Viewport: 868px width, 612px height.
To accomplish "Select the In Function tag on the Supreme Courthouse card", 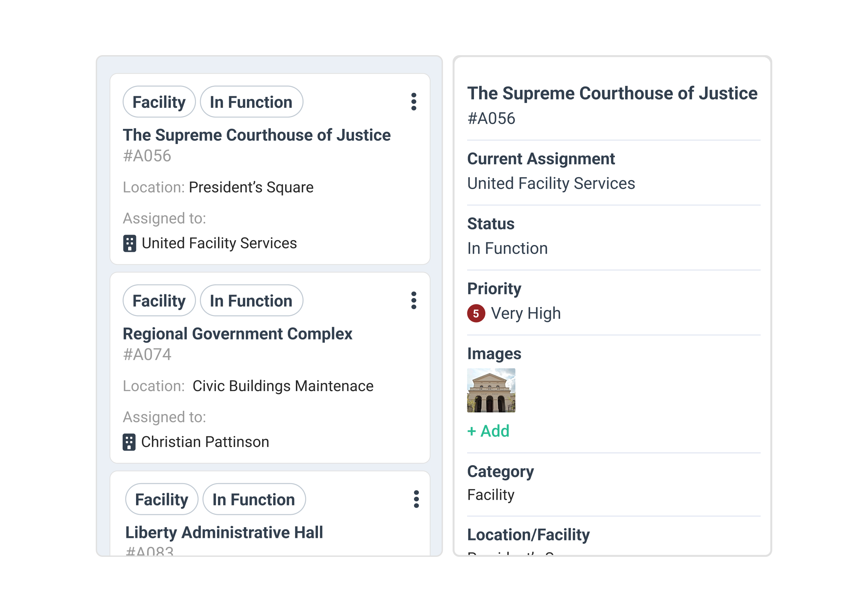I will (x=251, y=102).
